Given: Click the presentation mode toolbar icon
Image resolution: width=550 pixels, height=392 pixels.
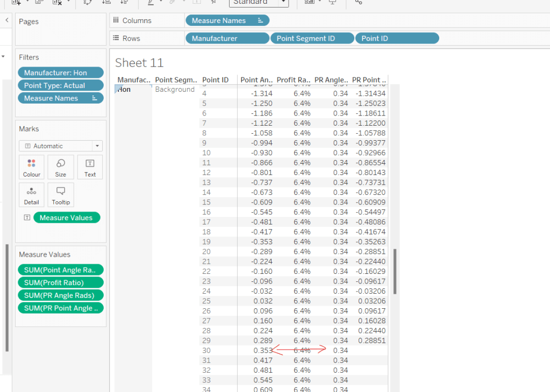Looking at the screenshot, I should (x=333, y=2).
